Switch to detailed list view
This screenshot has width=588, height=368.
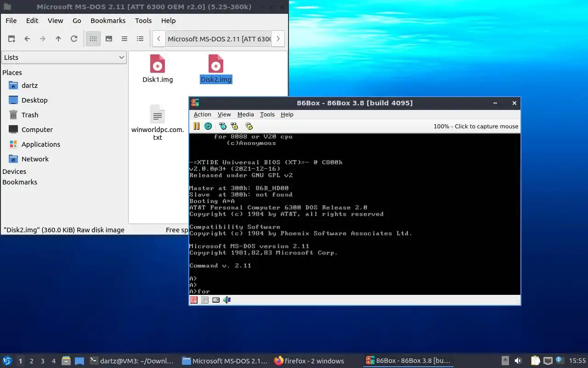point(140,39)
